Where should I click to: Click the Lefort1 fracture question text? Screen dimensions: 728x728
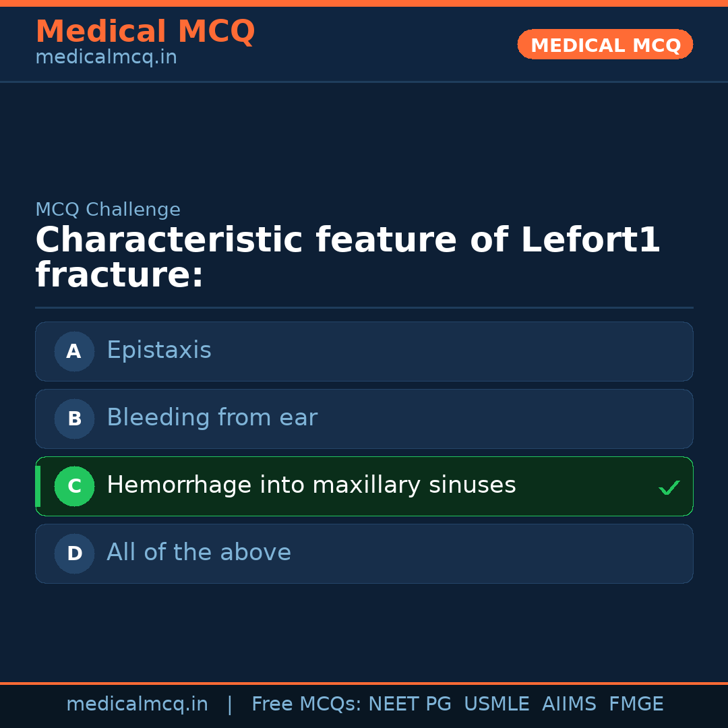[347, 257]
